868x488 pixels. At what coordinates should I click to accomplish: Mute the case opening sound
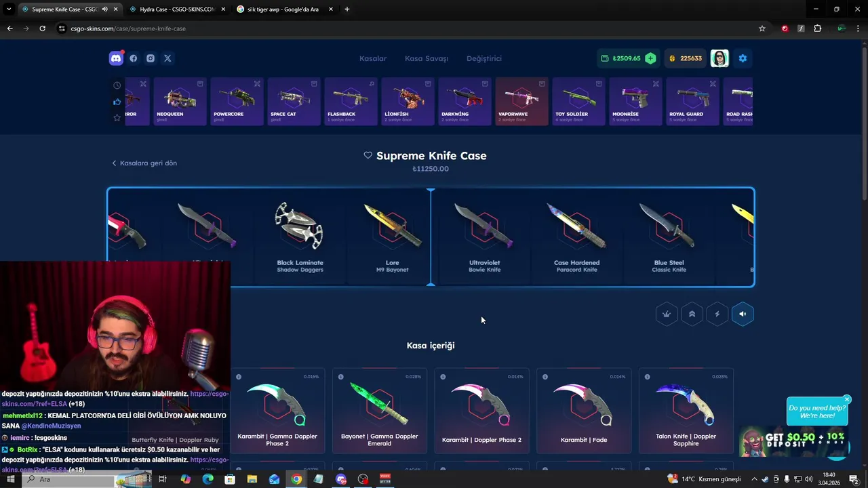743,314
